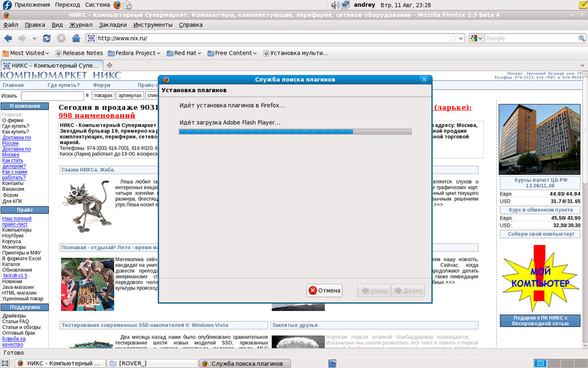The width and height of the screenshot is (588, 368).
Task: Open the Доставка по России link
Action: pos(16,141)
